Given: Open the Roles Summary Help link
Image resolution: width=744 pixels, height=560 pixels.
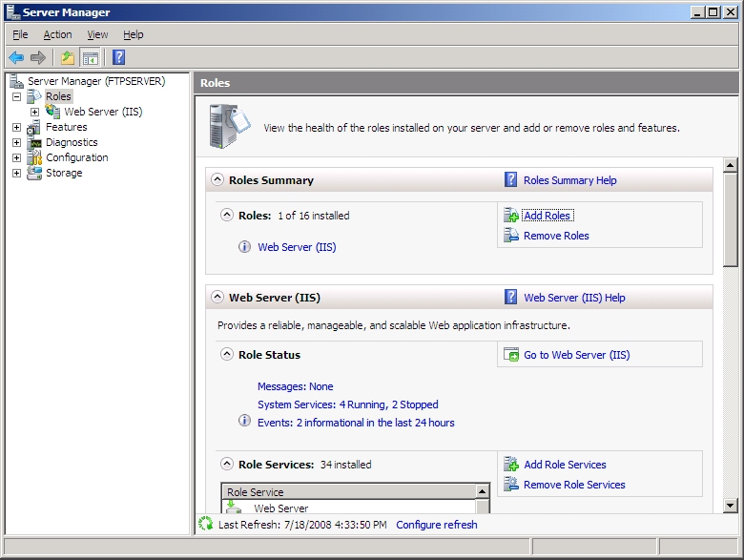Looking at the screenshot, I should coord(569,180).
